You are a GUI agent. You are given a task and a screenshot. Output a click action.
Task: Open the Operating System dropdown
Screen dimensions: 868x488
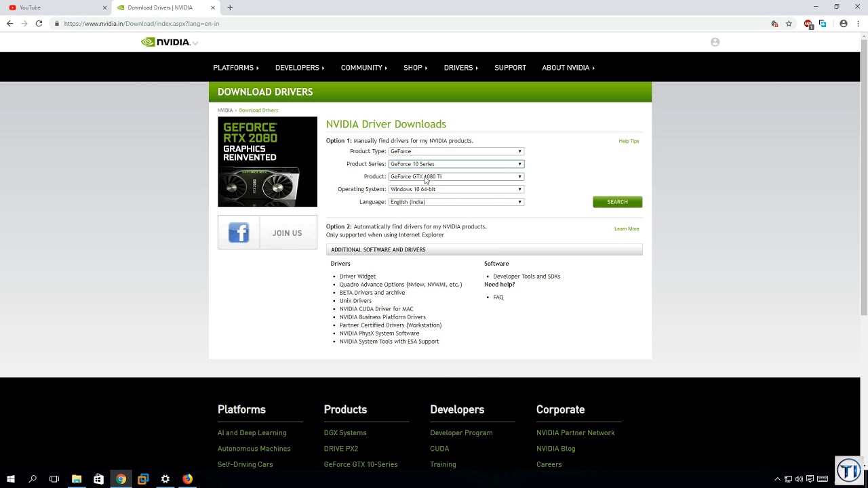(456, 189)
